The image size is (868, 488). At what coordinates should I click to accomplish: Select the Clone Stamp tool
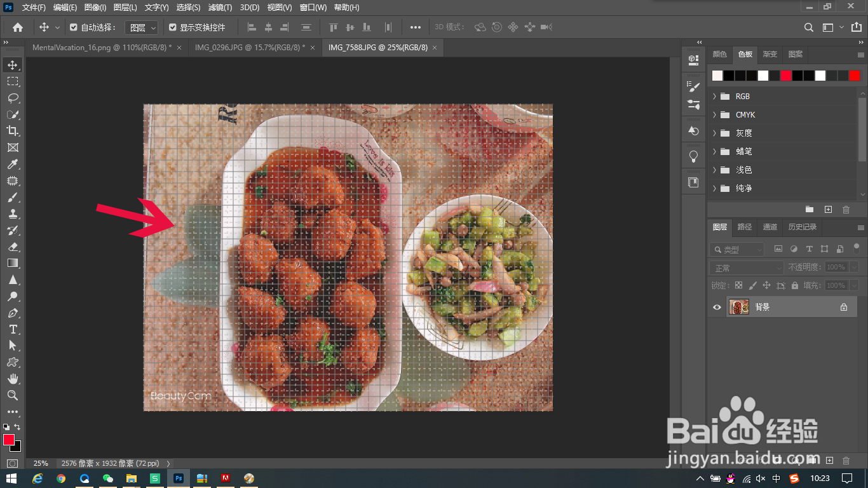tap(12, 213)
